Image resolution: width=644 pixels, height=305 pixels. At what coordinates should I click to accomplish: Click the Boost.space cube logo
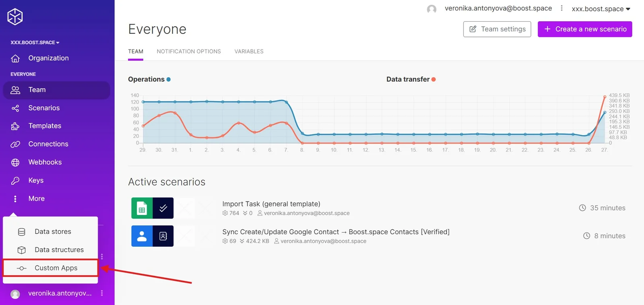point(15,16)
